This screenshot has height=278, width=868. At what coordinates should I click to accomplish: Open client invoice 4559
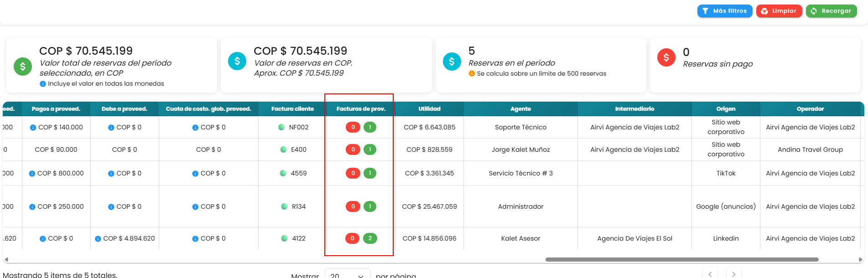299,173
